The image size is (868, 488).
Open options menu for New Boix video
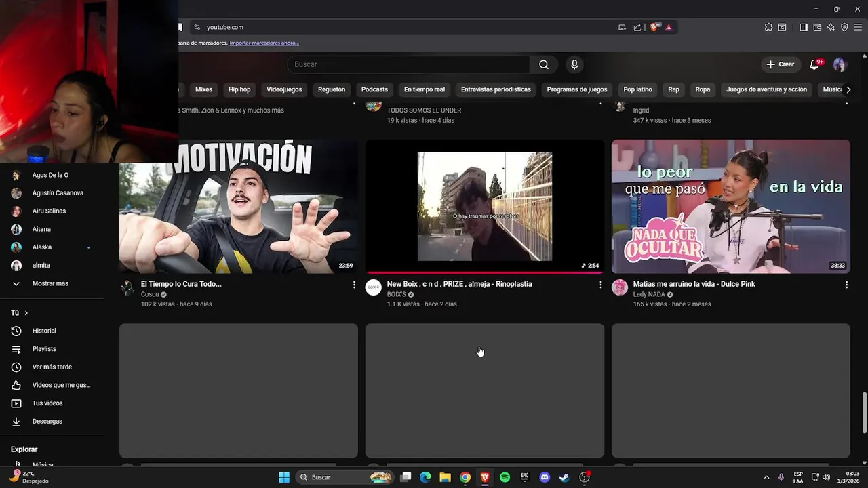tap(600, 285)
